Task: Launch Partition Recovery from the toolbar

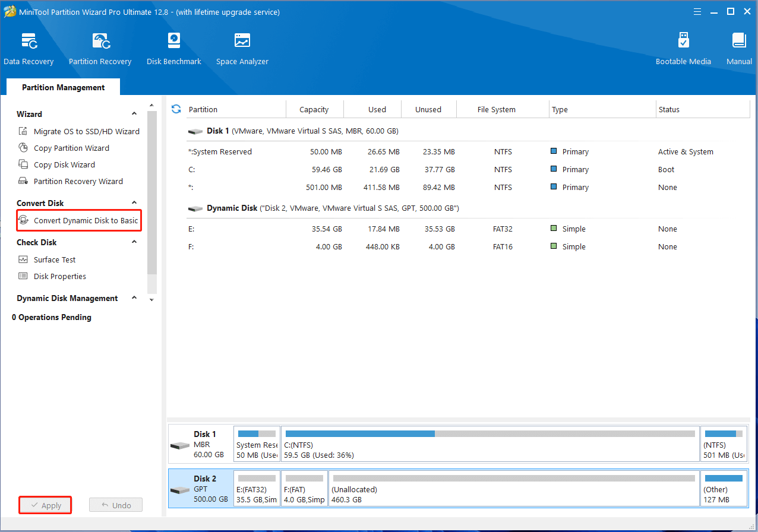Action: tap(100, 49)
